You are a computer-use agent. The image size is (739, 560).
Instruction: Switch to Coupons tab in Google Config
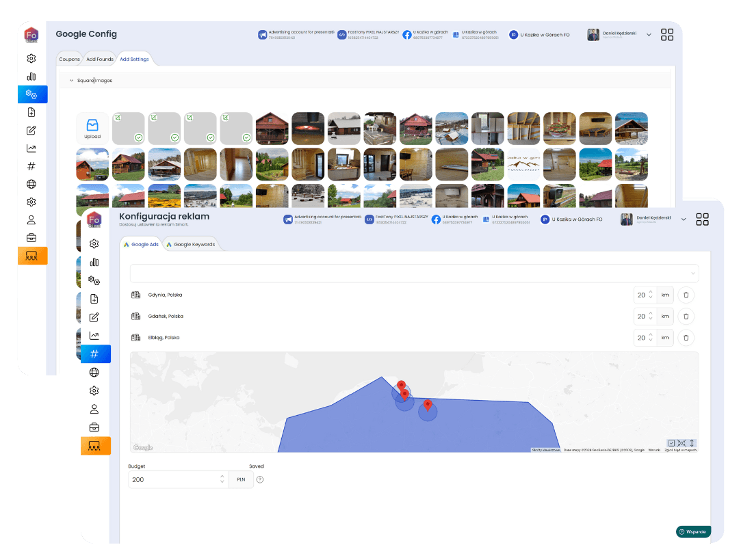coord(69,59)
